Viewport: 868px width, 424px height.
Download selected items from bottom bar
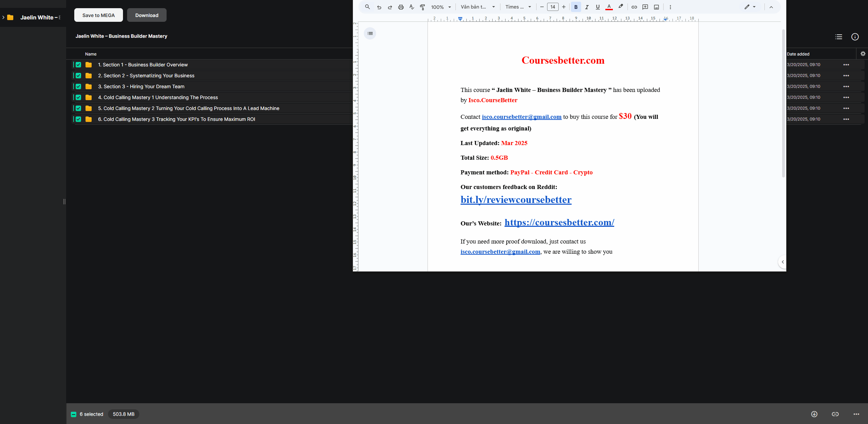[x=814, y=414]
